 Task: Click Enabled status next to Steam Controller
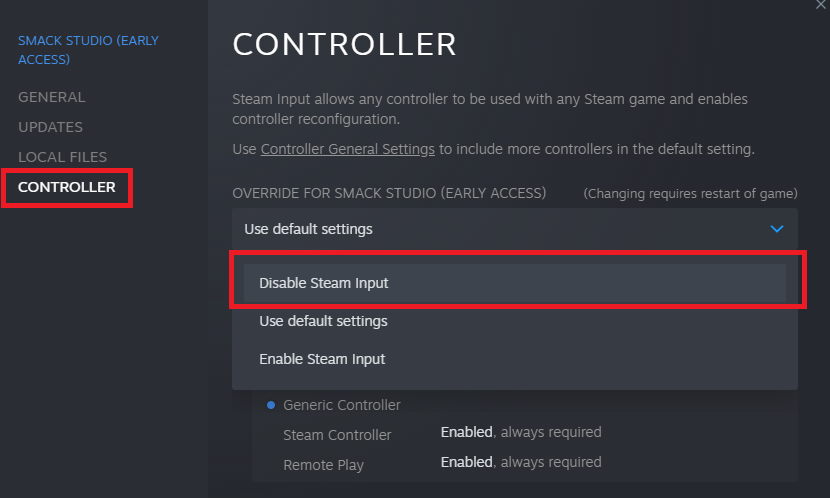466,432
